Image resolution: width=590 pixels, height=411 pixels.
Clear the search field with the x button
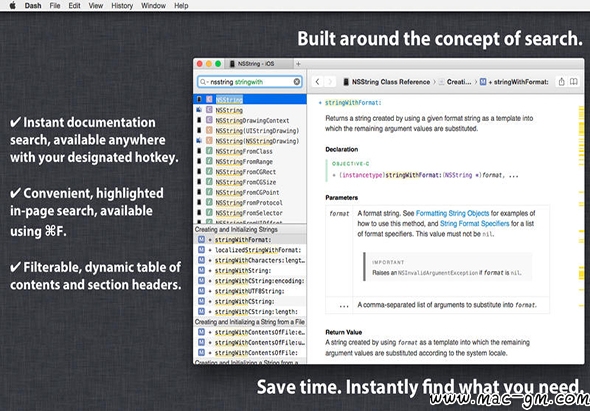297,82
